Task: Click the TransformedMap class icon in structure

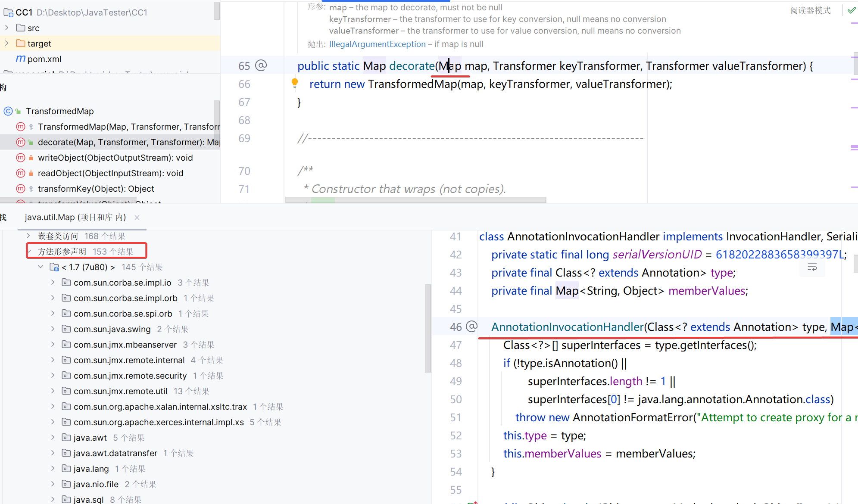Action: coord(8,111)
